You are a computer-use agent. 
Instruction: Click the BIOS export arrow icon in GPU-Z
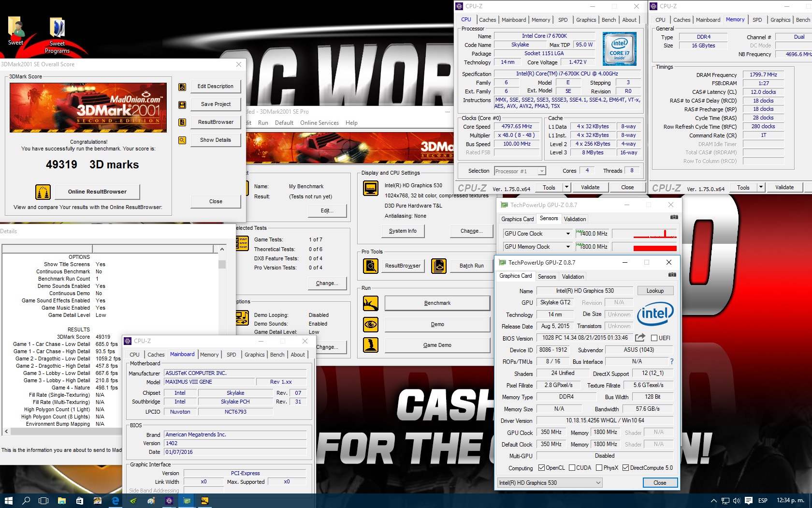coord(640,338)
